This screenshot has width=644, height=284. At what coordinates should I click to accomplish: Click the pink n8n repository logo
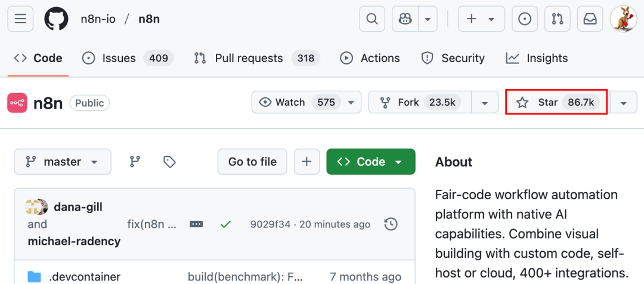point(17,103)
